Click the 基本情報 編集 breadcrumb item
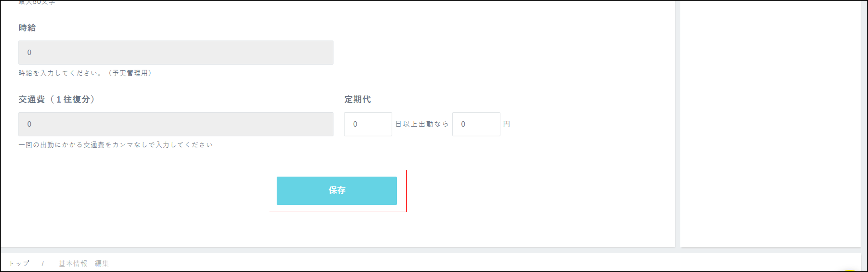The width and height of the screenshot is (868, 272). click(83, 263)
